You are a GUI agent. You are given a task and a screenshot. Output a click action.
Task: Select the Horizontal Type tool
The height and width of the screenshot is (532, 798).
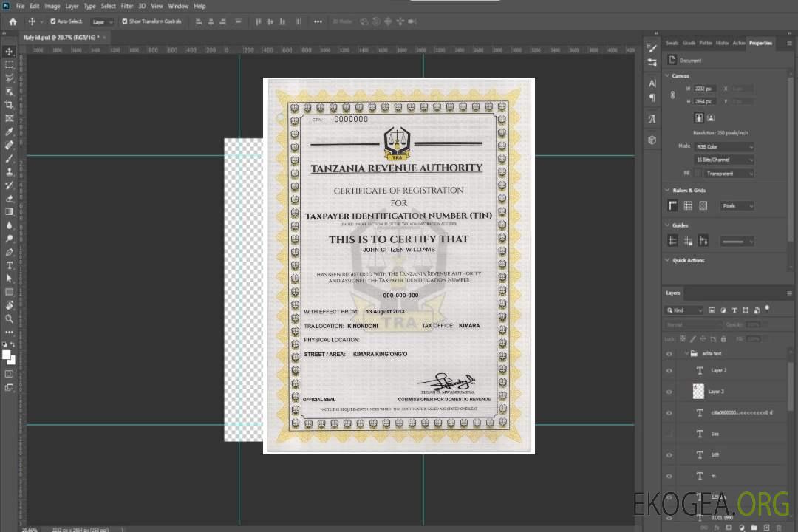coord(10,265)
